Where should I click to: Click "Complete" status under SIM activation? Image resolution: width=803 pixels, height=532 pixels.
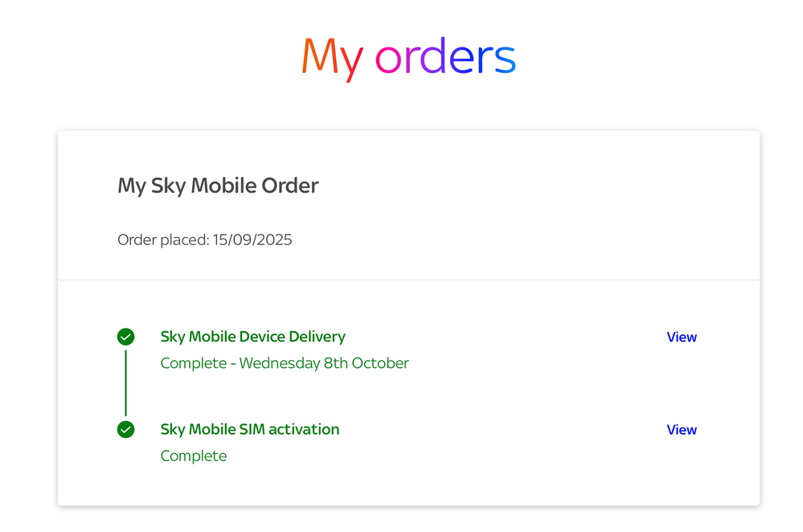[194, 456]
